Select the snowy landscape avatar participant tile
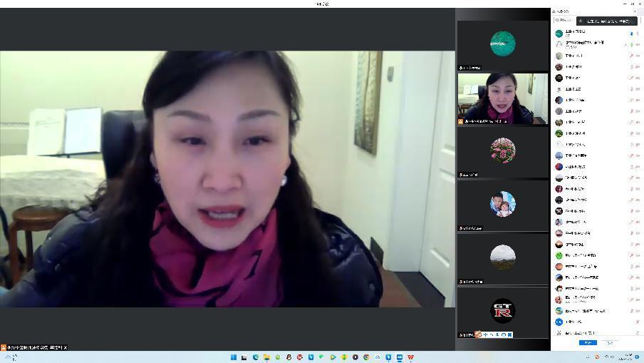The width and height of the screenshot is (644, 363). 503,259
